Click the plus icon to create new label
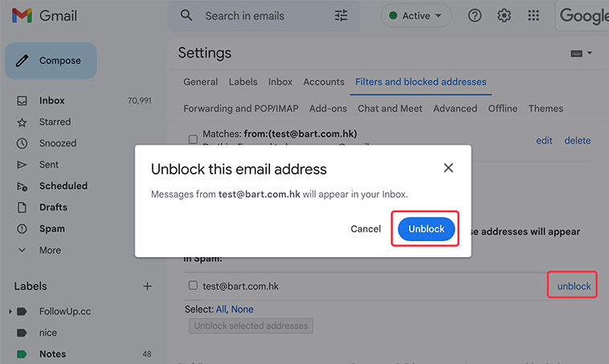This screenshot has width=609, height=364. 147,286
